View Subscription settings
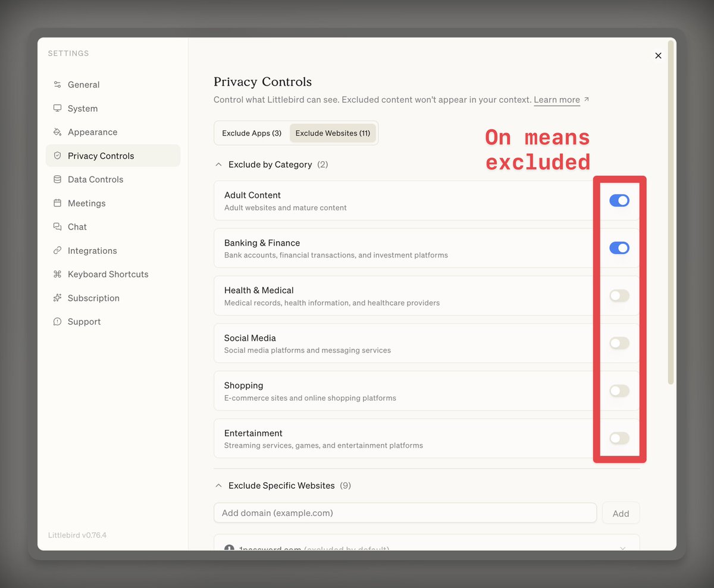 pos(113,298)
